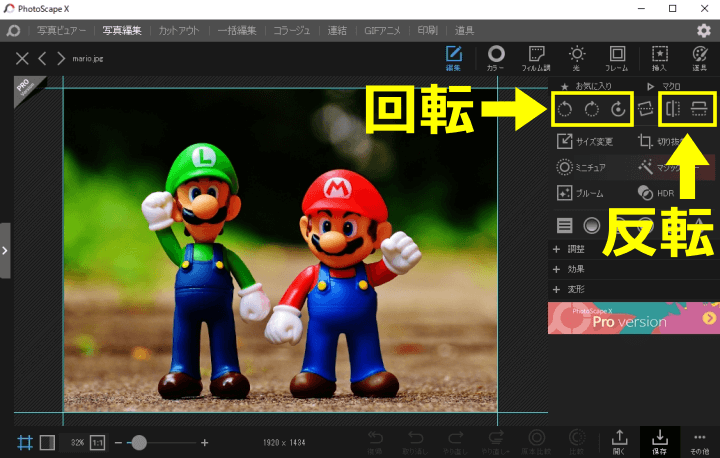The height and width of the screenshot is (458, 720).
Task: Open settings gear in top bar
Action: click(703, 31)
